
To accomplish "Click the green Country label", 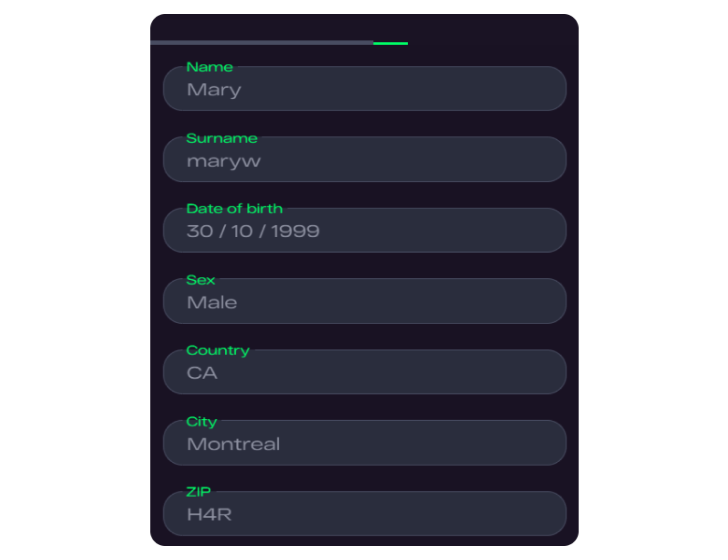I will (x=217, y=350).
